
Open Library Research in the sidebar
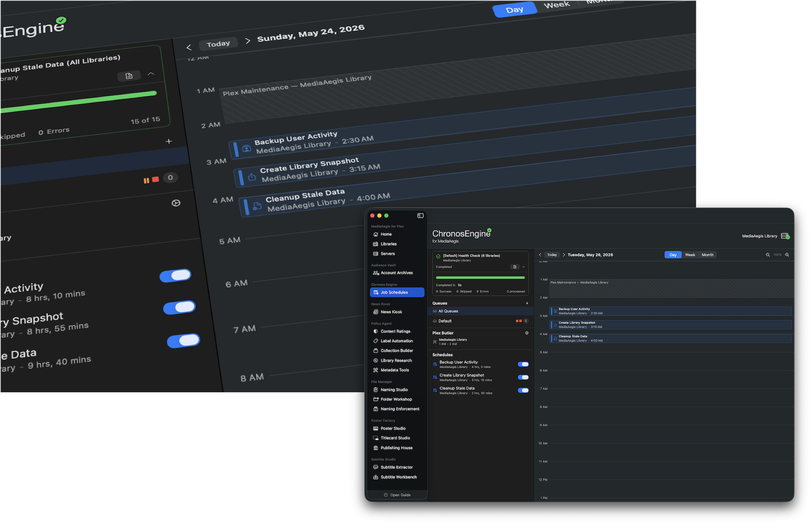tap(397, 361)
